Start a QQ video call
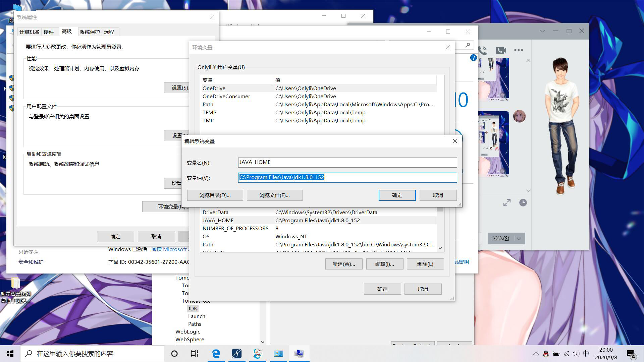This screenshot has height=362, width=644. tap(501, 50)
